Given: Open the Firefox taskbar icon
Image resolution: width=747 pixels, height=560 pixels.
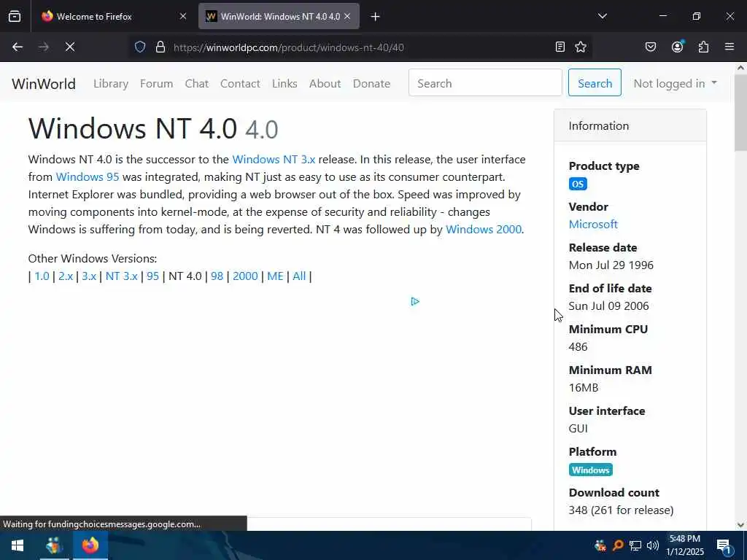Looking at the screenshot, I should [90, 545].
